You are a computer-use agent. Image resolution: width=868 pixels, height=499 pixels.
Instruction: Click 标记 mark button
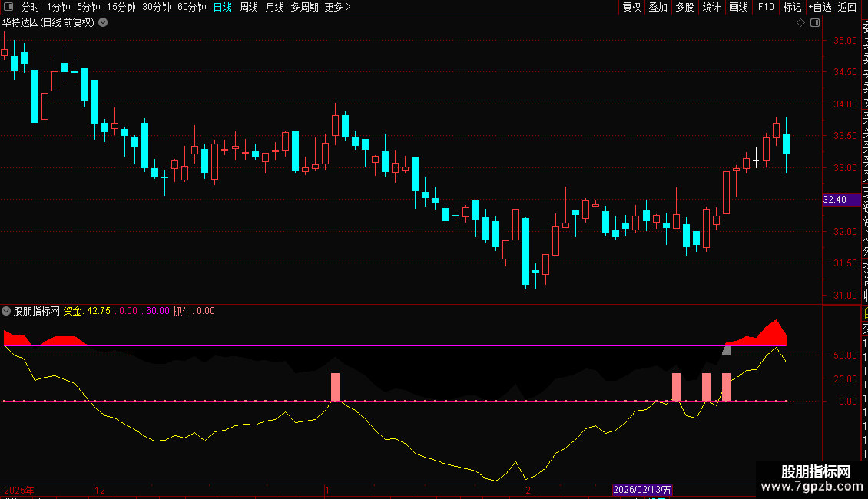(x=792, y=7)
